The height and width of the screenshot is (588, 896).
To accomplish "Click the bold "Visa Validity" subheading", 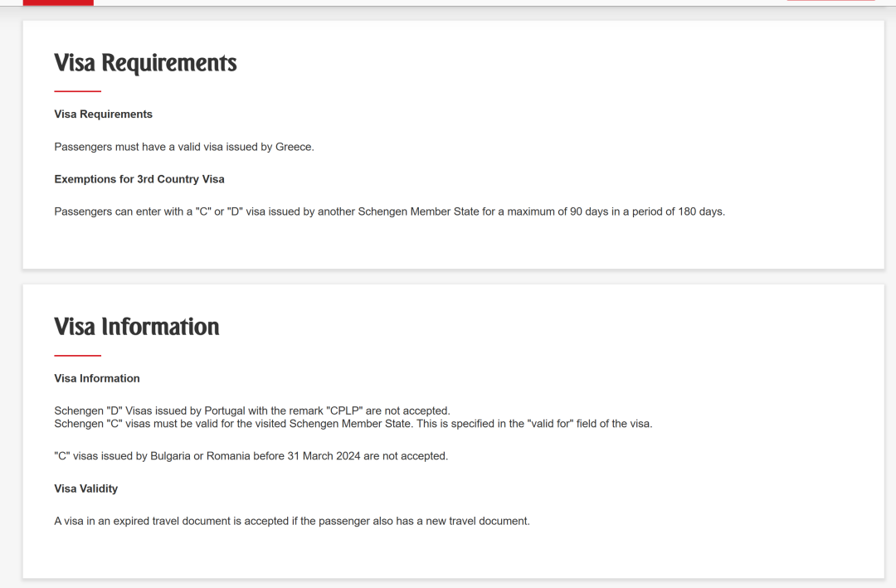I will coord(86,488).
